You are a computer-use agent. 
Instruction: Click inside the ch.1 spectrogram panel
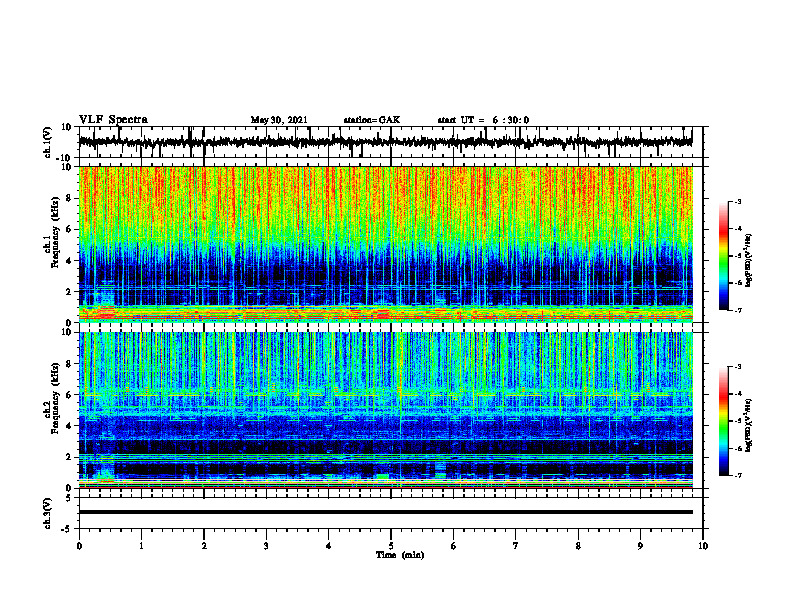click(386, 244)
